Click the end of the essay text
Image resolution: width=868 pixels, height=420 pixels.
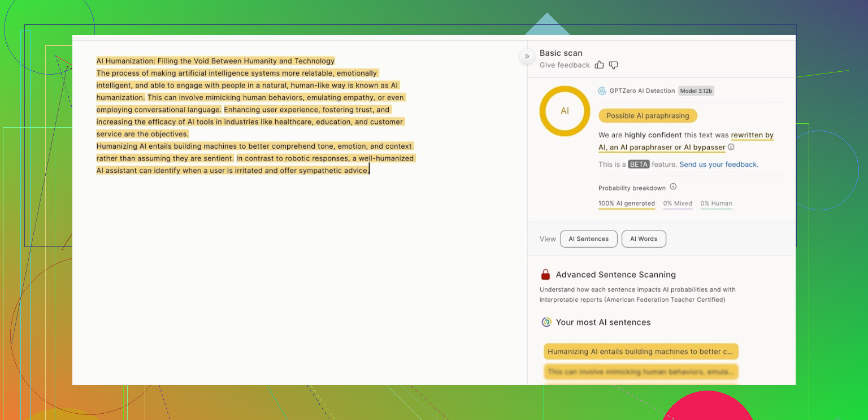(368, 170)
